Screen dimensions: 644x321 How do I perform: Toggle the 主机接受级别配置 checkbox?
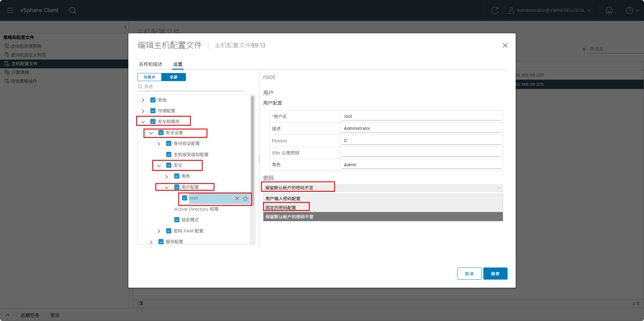point(169,154)
